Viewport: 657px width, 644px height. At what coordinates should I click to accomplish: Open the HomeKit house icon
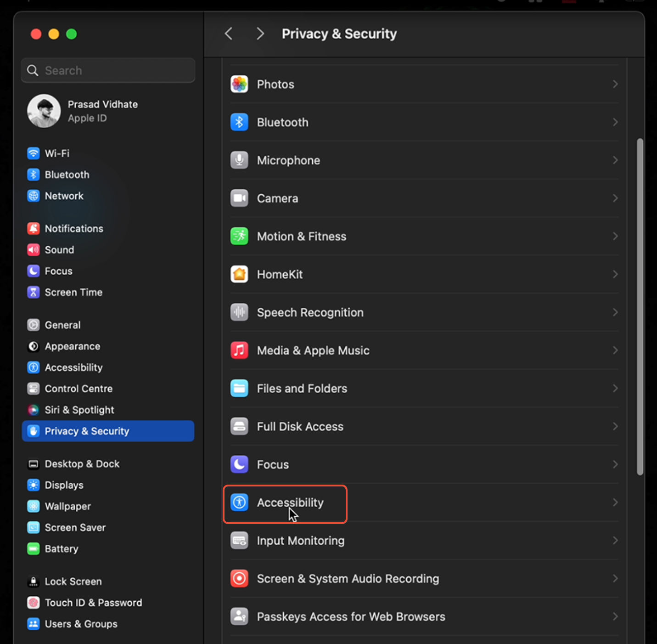(239, 274)
